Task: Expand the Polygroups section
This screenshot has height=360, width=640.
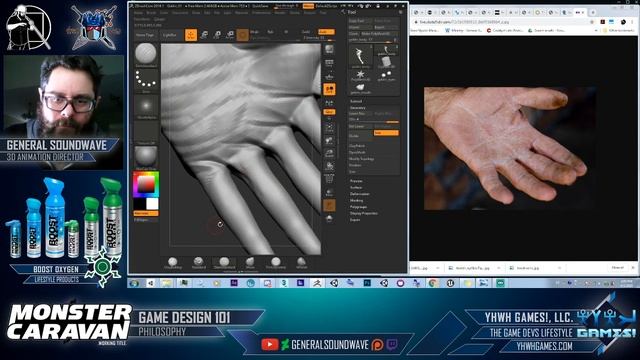Action: click(358, 207)
